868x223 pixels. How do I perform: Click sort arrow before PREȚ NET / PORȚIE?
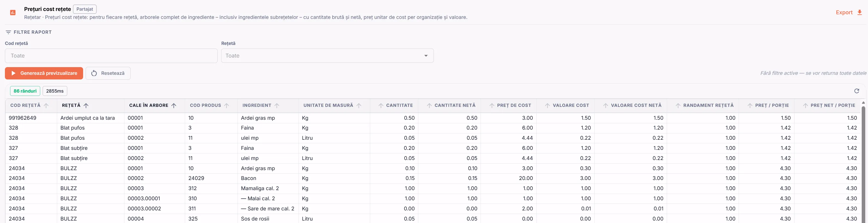click(805, 105)
